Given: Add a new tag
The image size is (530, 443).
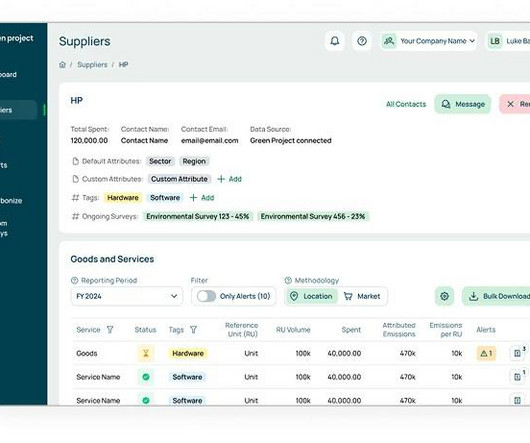Looking at the screenshot, I should tap(202, 197).
